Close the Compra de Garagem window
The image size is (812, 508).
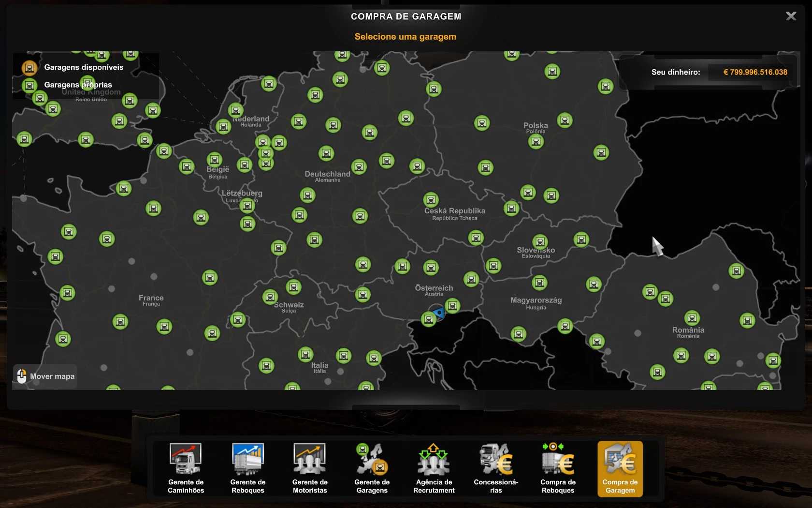(x=791, y=16)
